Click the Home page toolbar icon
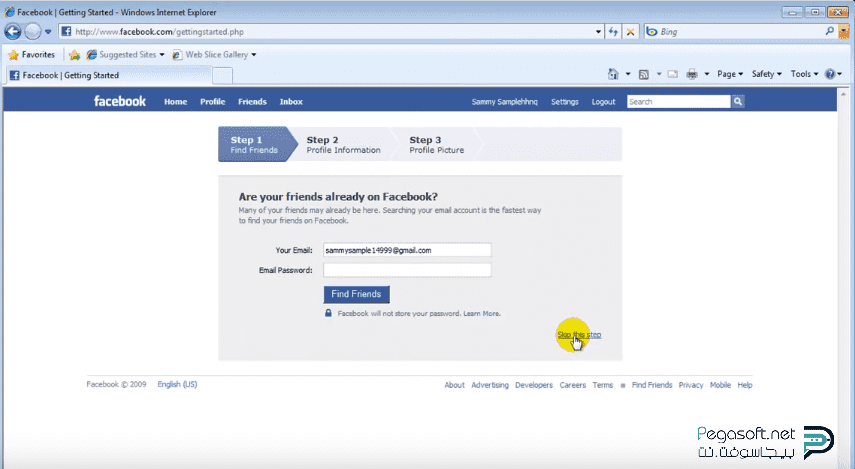Viewport: 855px width, 469px height. click(x=613, y=74)
